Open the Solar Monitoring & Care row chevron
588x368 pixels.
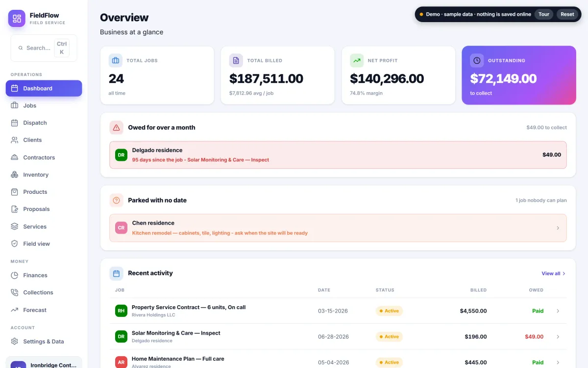(x=558, y=337)
